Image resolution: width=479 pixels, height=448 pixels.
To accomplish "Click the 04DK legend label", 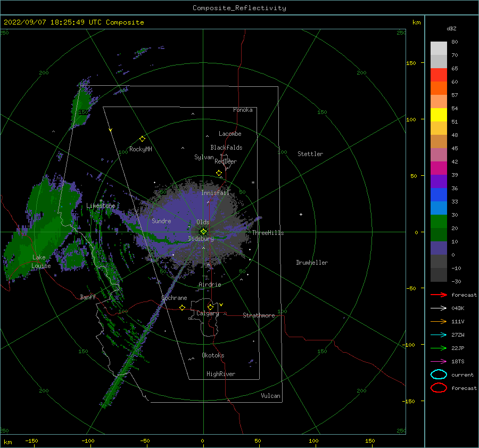I will (x=458, y=308).
